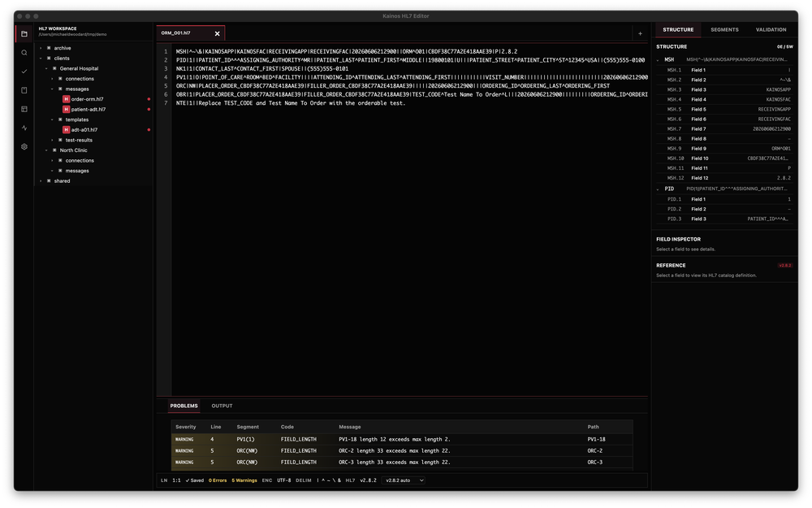The height and width of the screenshot is (508, 812).
Task: Open the checkmark validation sidebar icon
Action: (24, 72)
